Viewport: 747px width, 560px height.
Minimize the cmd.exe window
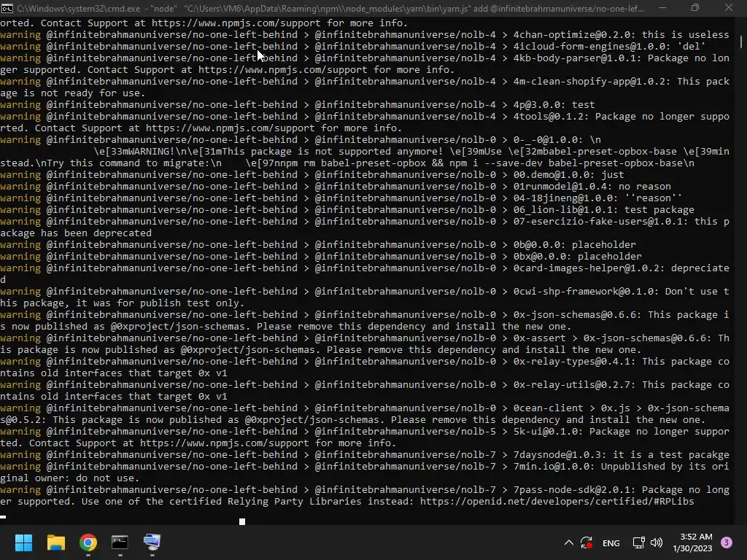coord(662,8)
